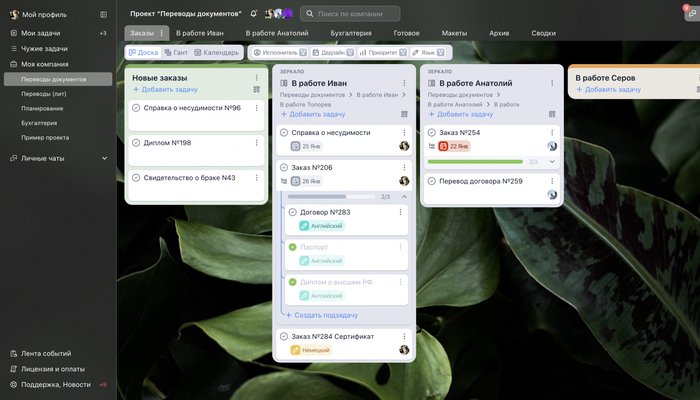Viewport: 700px width, 400px height.
Task: Switch to the Гант view
Action: (175, 52)
